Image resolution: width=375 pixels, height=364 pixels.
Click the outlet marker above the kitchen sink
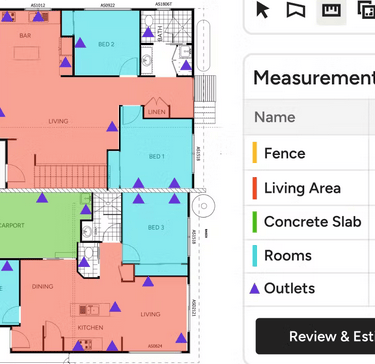tap(115, 307)
